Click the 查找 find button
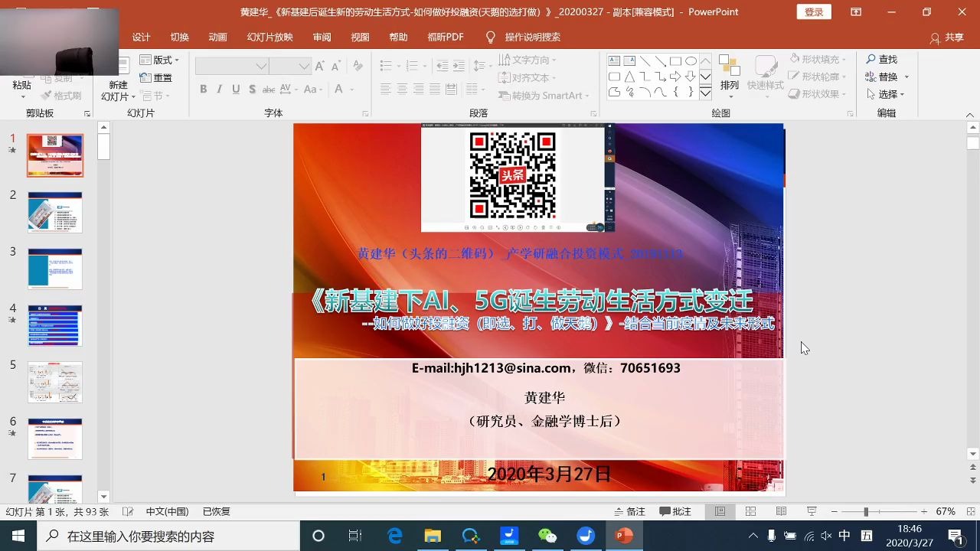Screen dimensions: 980x551 (881, 59)
